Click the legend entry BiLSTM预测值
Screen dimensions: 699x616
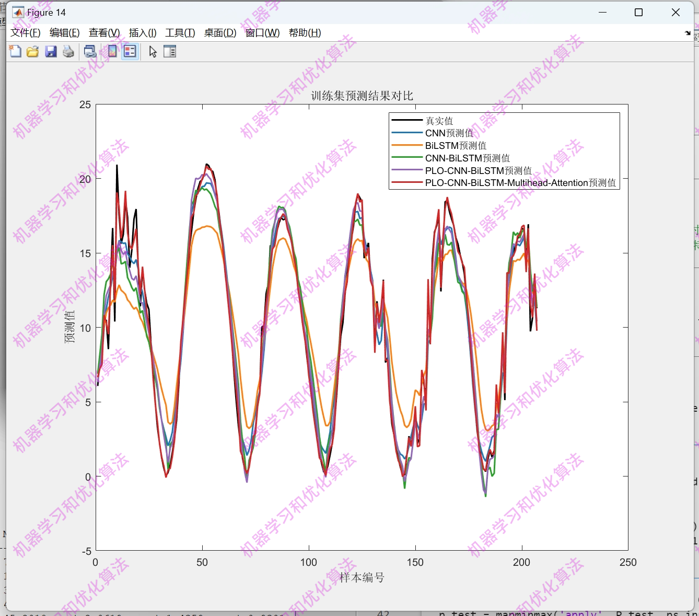(456, 146)
